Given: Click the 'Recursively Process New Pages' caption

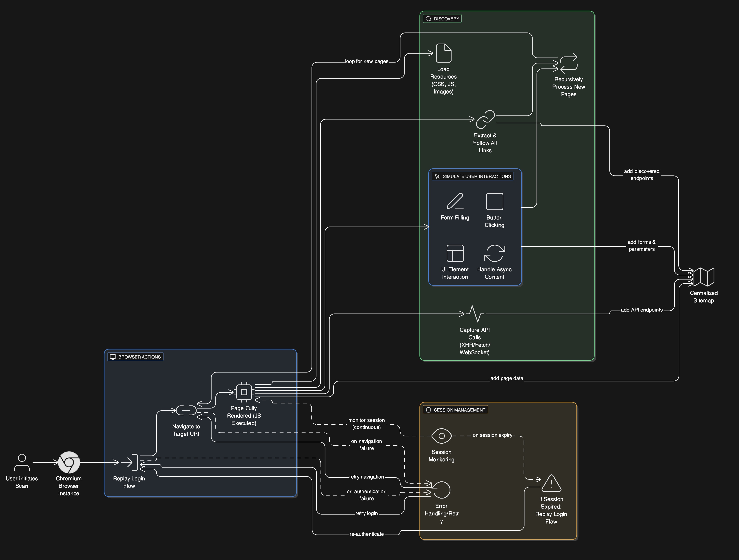Looking at the screenshot, I should [569, 87].
